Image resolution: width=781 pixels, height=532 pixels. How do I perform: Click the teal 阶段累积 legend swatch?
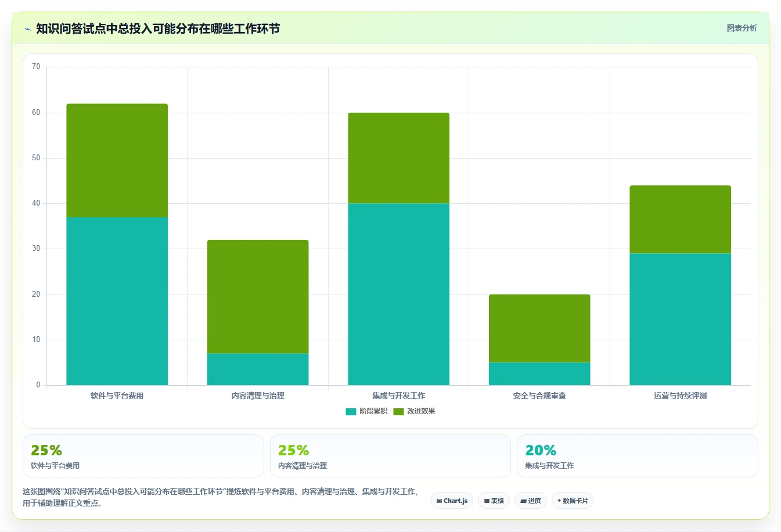(351, 411)
